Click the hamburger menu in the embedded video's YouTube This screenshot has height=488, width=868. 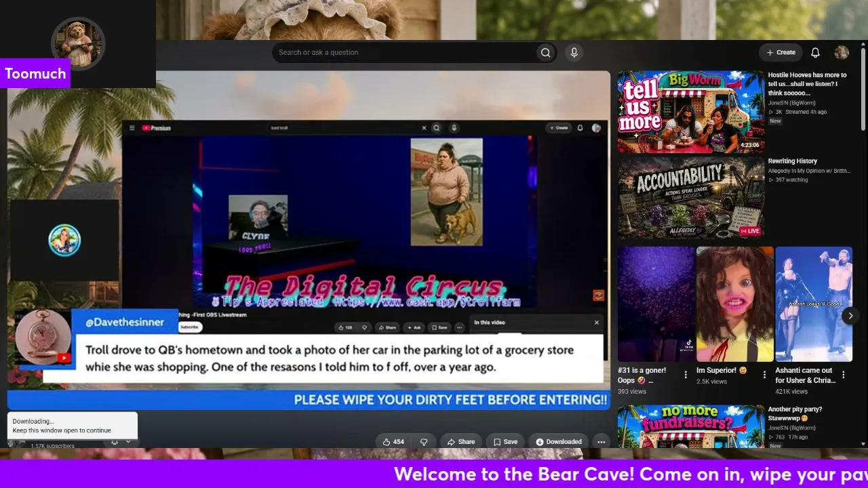click(132, 128)
